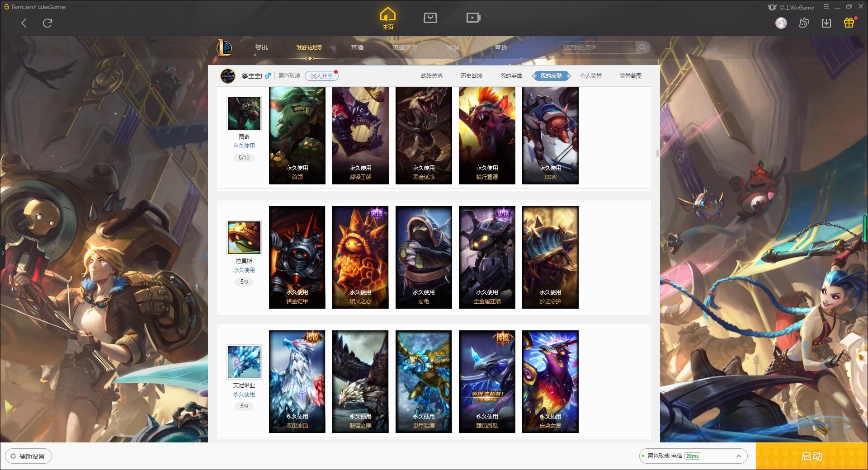
Task: Click the 找人开黑 button
Action: click(x=321, y=76)
